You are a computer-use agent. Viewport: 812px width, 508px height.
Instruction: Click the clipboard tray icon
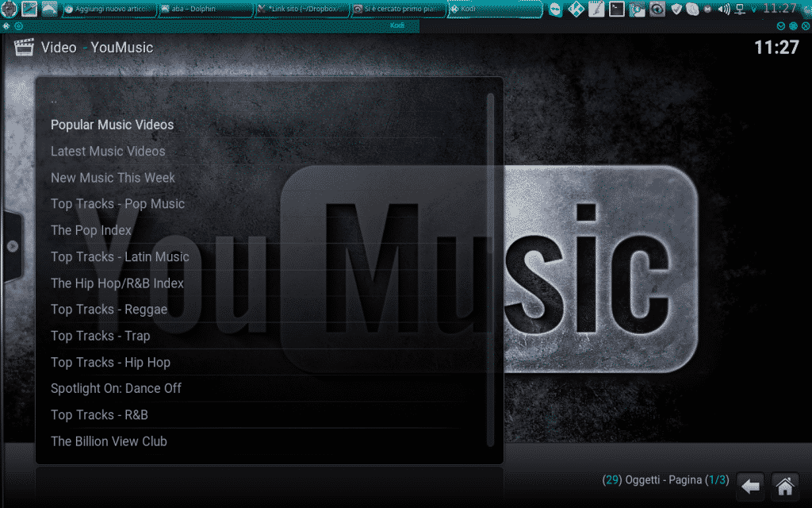click(x=691, y=10)
